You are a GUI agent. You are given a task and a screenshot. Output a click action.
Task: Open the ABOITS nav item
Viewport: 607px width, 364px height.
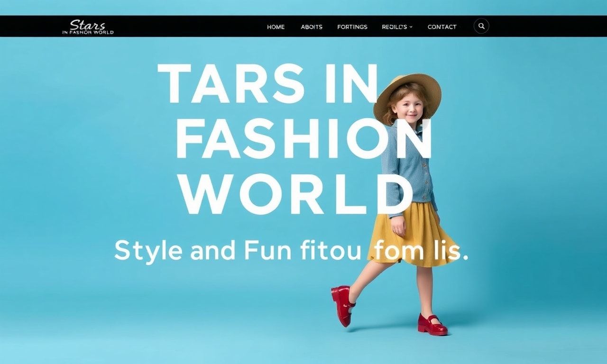pyautogui.click(x=312, y=27)
